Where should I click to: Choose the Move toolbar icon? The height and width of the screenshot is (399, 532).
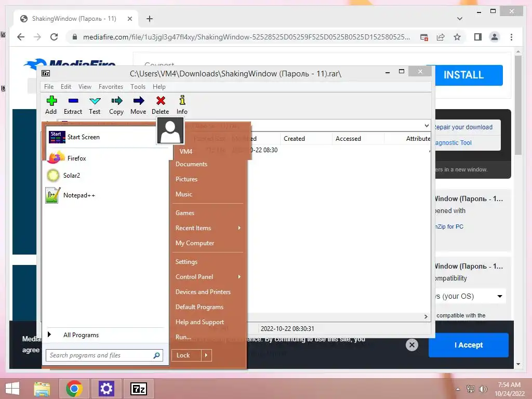coord(138,105)
